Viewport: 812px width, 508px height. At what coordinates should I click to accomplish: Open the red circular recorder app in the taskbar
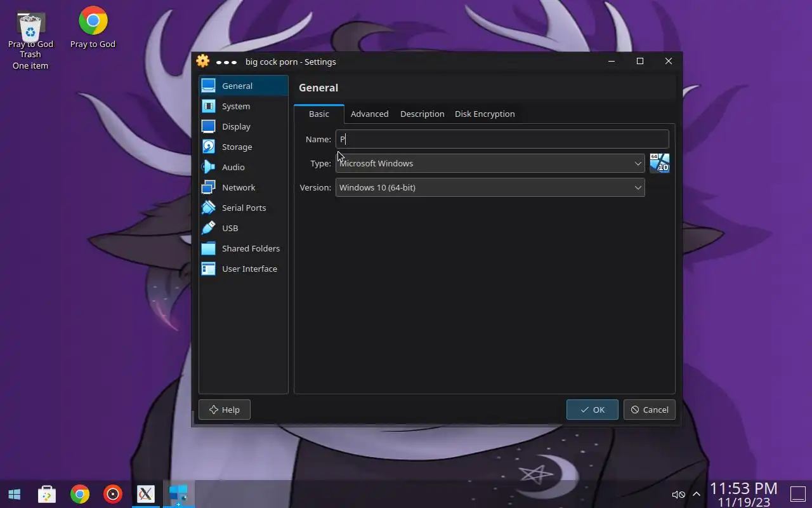pyautogui.click(x=113, y=494)
